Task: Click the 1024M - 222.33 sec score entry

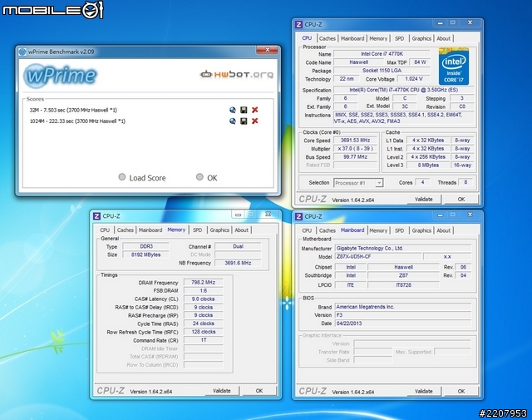Action: 77,121
